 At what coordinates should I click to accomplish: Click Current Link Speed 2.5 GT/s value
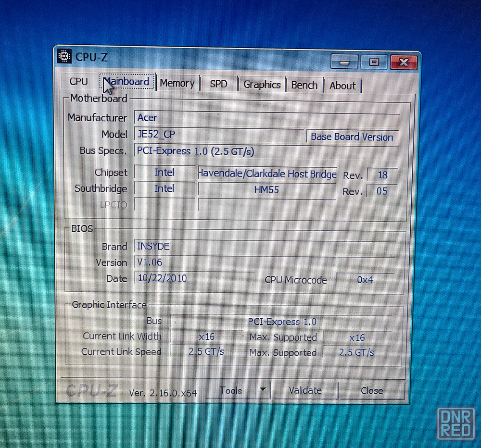point(206,351)
